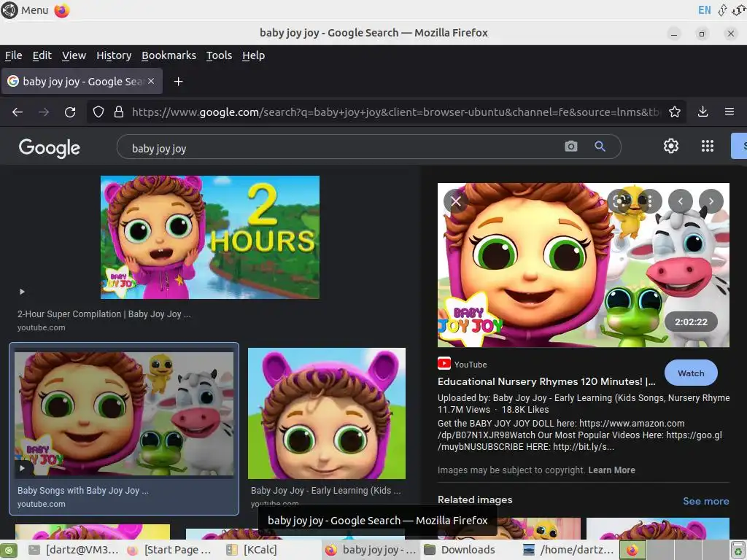
Task: Open the History menu
Action: click(x=114, y=55)
